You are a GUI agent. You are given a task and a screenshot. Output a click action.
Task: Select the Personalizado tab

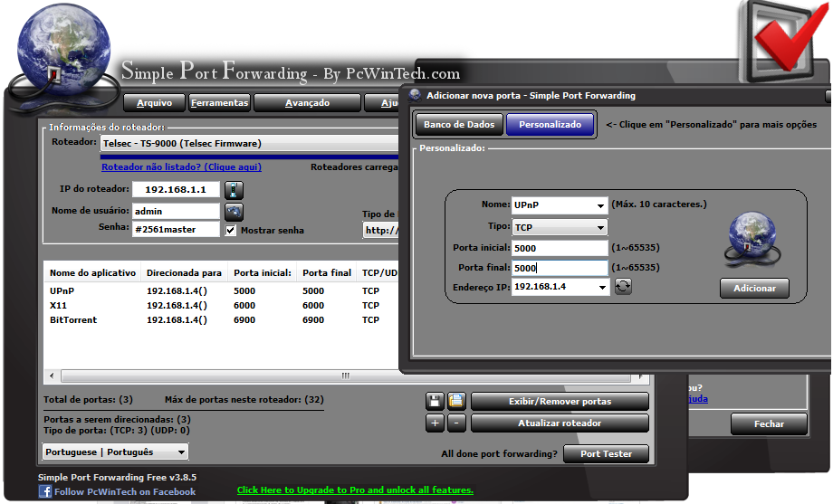550,124
